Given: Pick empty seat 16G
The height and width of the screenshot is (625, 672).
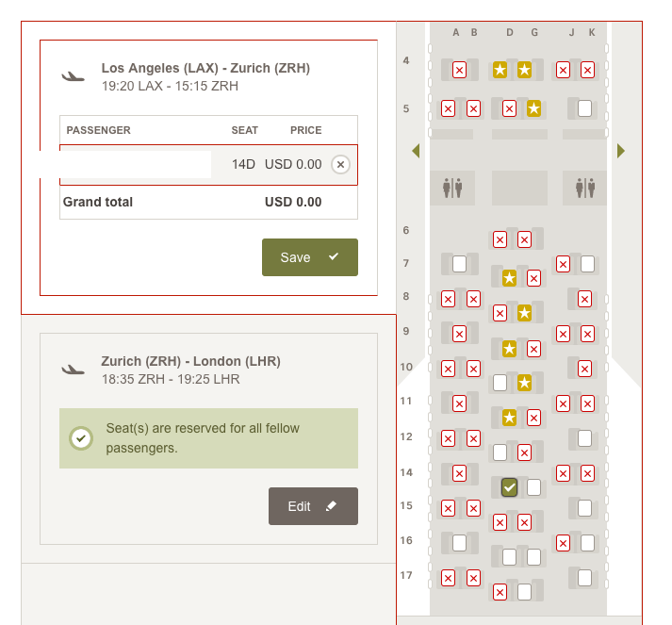Looking at the screenshot, I should point(533,557).
